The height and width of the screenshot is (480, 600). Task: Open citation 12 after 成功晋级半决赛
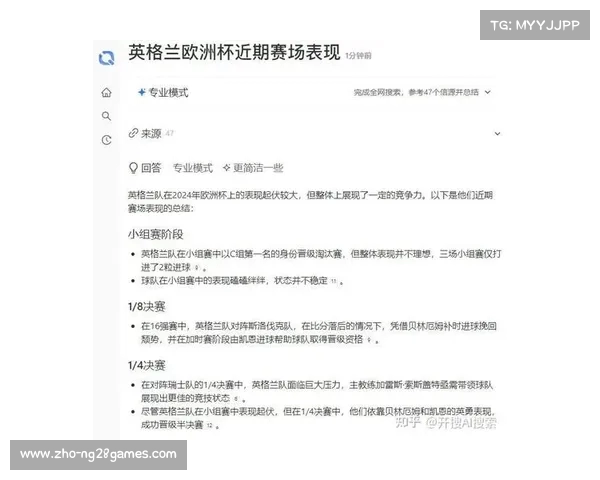[x=209, y=425]
